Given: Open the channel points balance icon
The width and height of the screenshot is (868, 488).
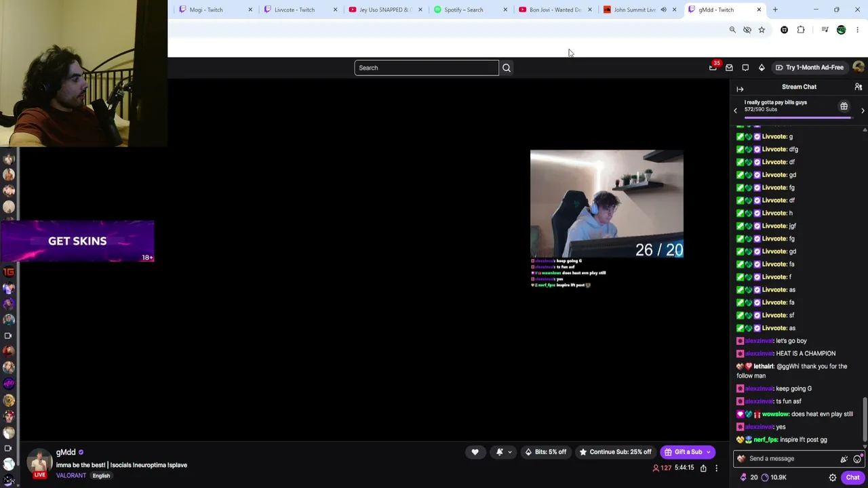Looking at the screenshot, I should point(765,477).
